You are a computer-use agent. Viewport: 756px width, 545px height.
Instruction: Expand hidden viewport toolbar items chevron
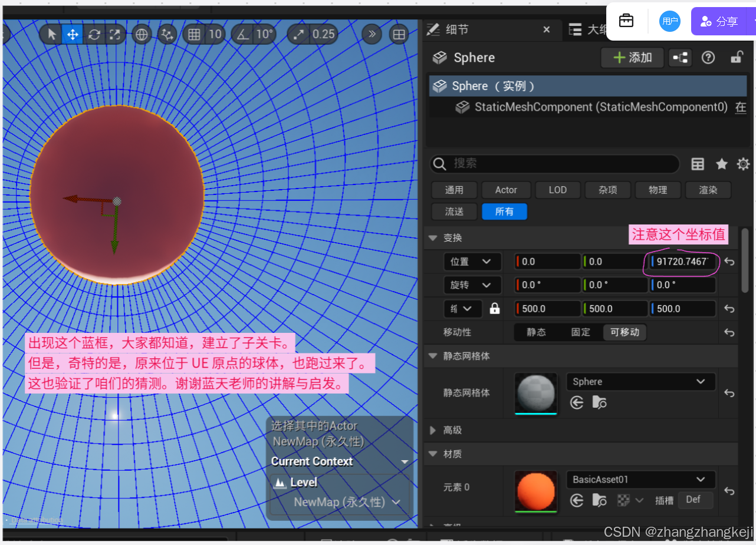click(x=372, y=34)
